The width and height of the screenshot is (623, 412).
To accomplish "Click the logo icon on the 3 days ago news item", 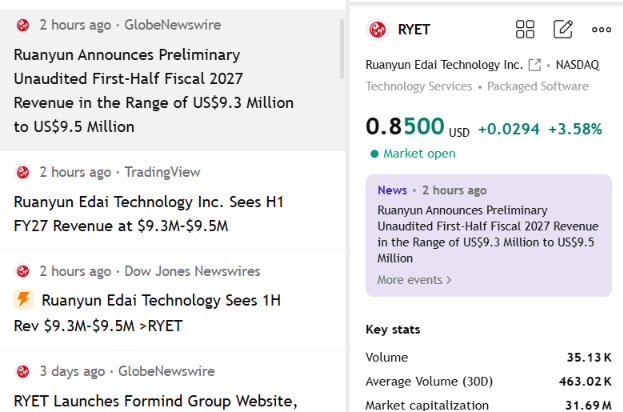I will click(23, 371).
